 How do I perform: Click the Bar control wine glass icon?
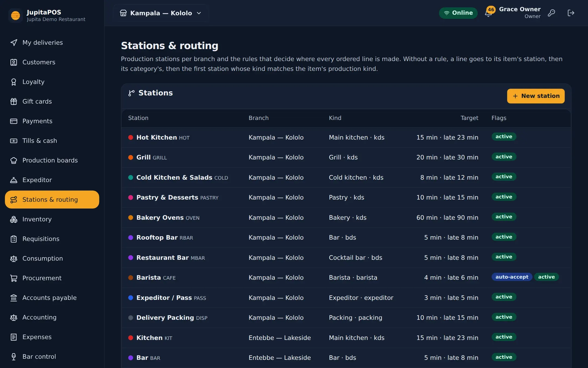tap(14, 357)
